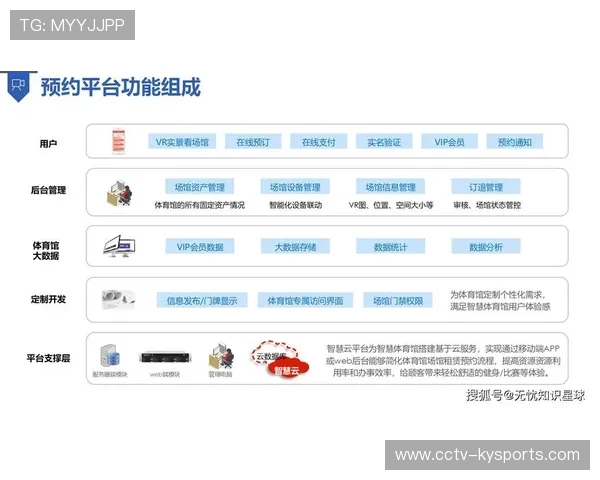
Task: Click the blue video-chat badge beside the title
Action: point(18,87)
